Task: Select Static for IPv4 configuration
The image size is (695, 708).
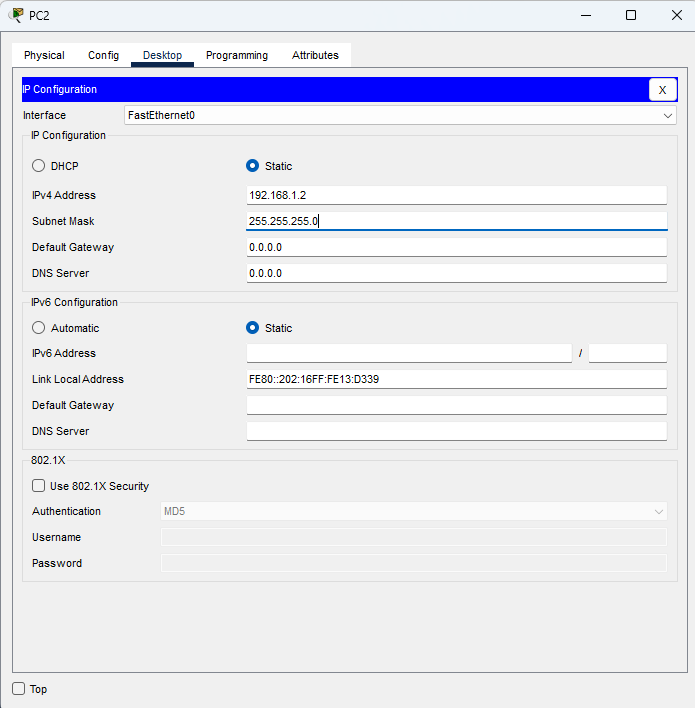Action: pyautogui.click(x=253, y=166)
